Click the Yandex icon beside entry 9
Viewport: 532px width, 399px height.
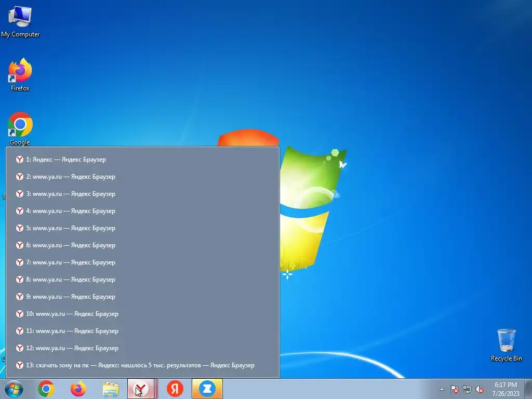point(20,297)
